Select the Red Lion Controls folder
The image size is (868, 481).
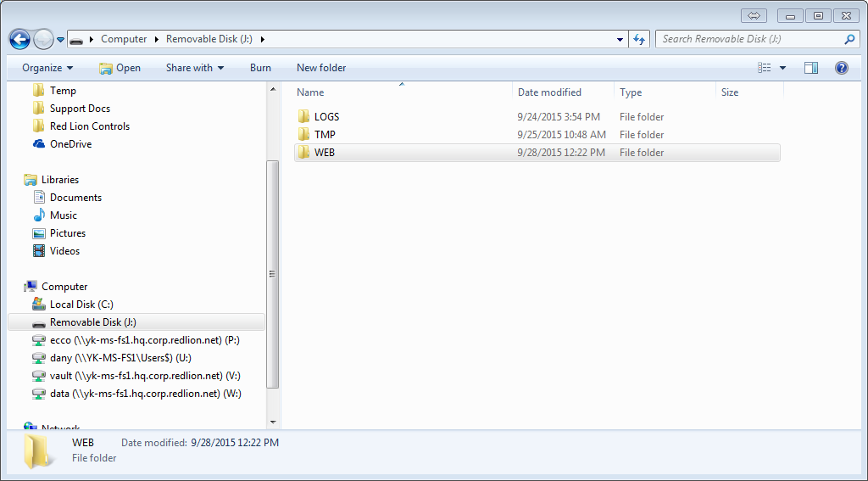[x=90, y=126]
